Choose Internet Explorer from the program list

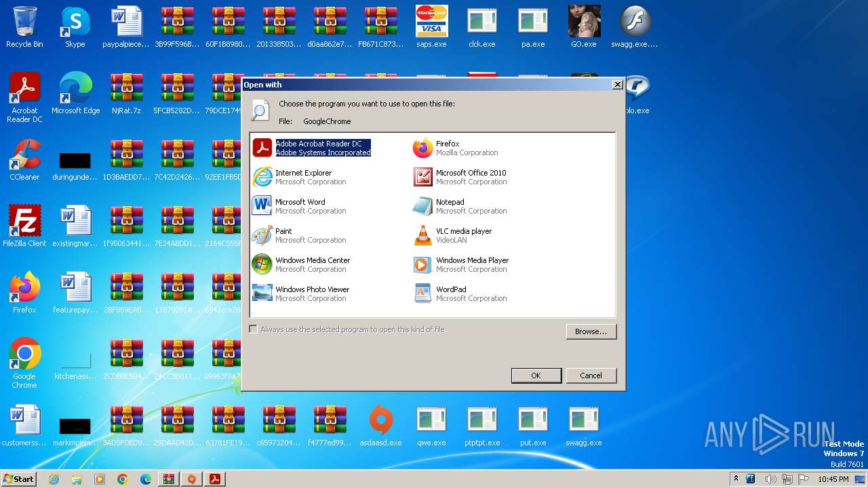299,177
